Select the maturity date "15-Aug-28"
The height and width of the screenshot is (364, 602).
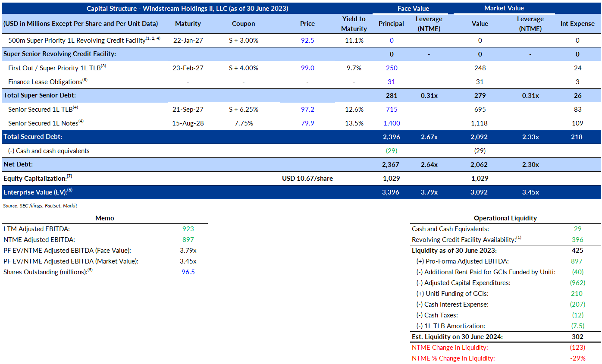coord(188,123)
